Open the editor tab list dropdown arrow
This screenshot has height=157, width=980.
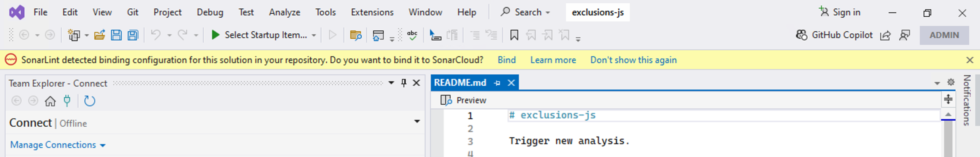[937, 83]
